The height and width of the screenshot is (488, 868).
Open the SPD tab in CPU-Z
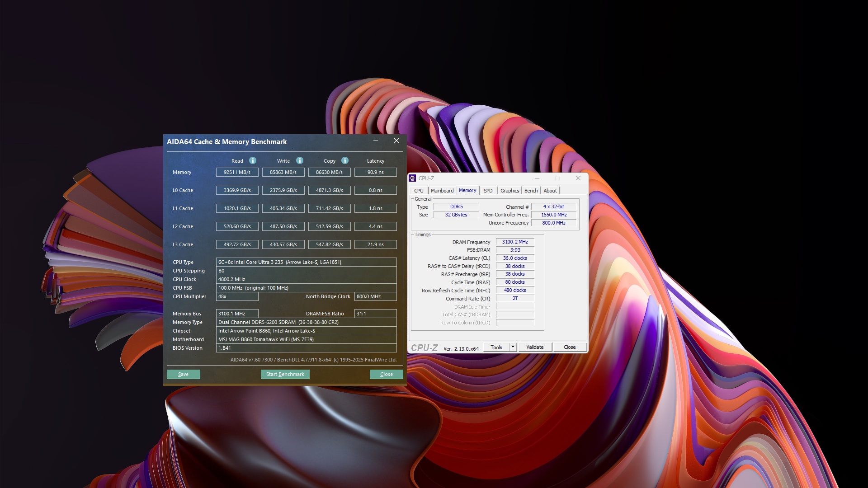[488, 191]
